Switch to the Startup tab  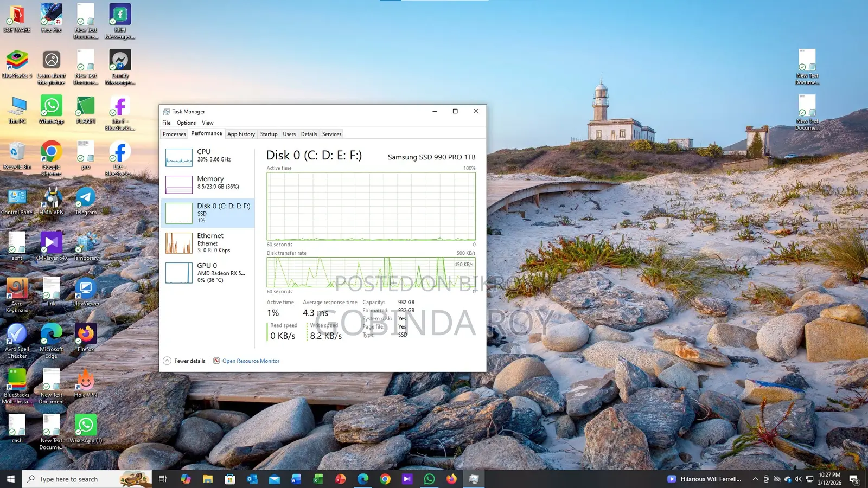point(269,134)
